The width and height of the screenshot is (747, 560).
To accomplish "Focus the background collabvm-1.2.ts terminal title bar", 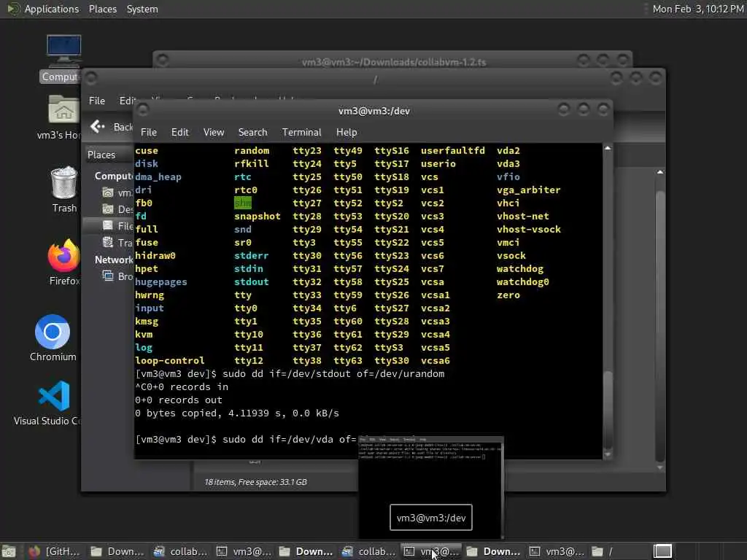I will pyautogui.click(x=393, y=62).
